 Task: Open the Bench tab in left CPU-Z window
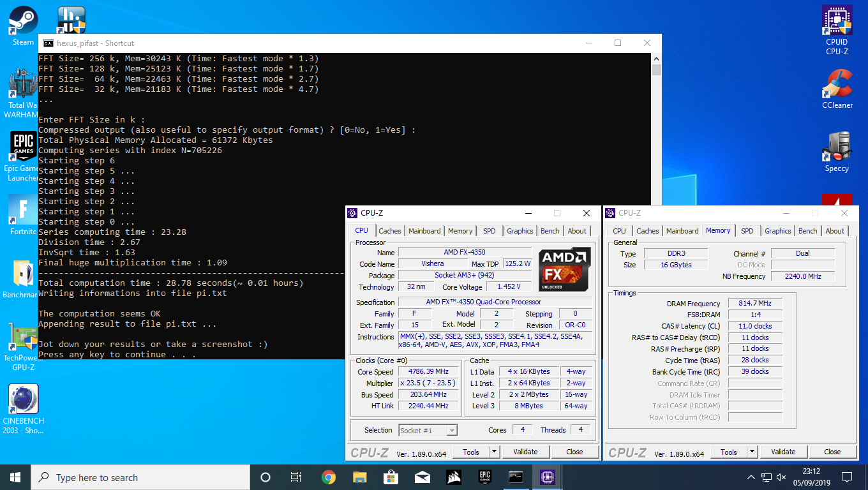coord(550,231)
